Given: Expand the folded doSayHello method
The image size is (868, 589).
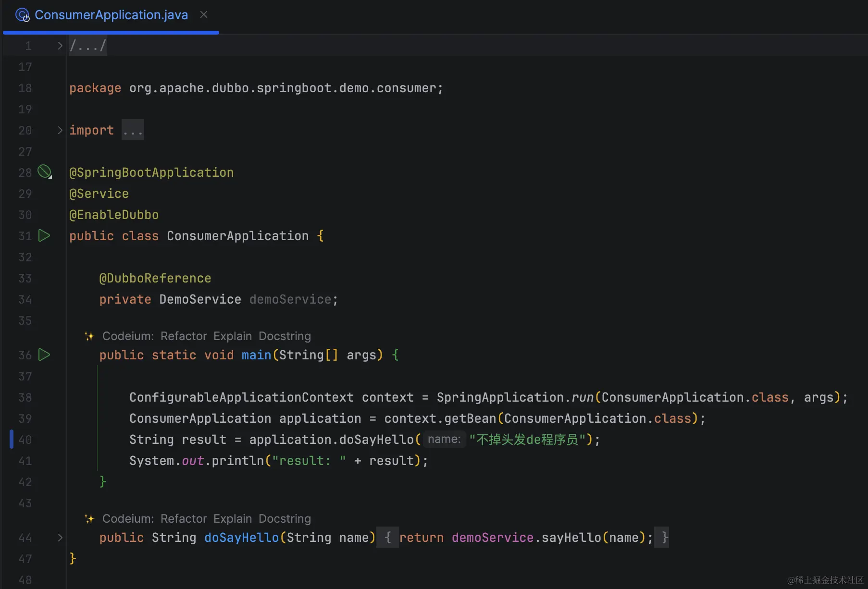Looking at the screenshot, I should coord(60,538).
